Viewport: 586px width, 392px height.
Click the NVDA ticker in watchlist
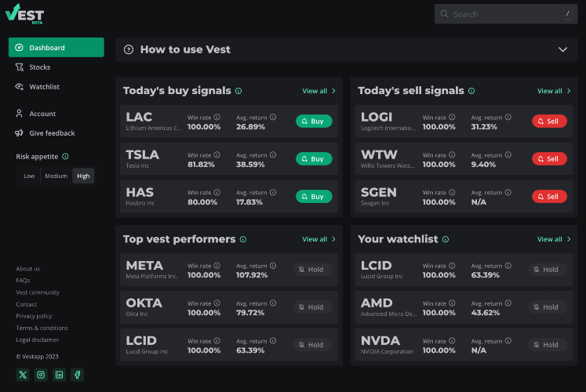click(x=380, y=340)
